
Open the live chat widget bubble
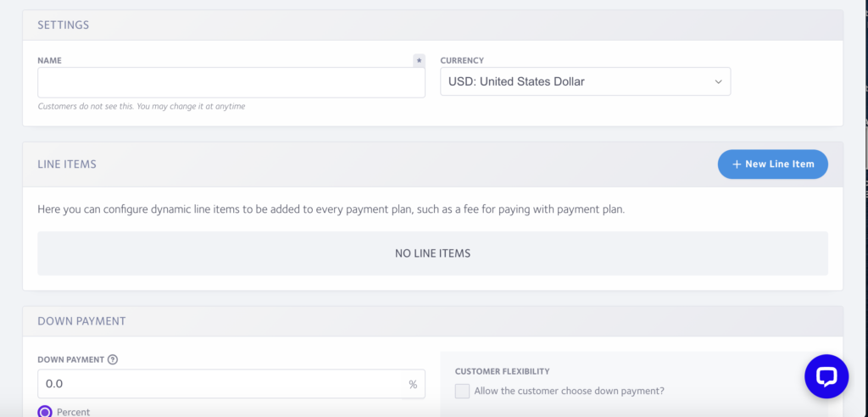pyautogui.click(x=826, y=376)
